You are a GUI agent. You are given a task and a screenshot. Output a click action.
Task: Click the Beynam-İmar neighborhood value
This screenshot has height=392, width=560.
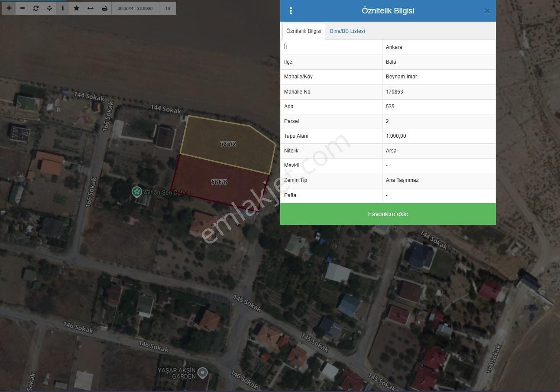[401, 77]
